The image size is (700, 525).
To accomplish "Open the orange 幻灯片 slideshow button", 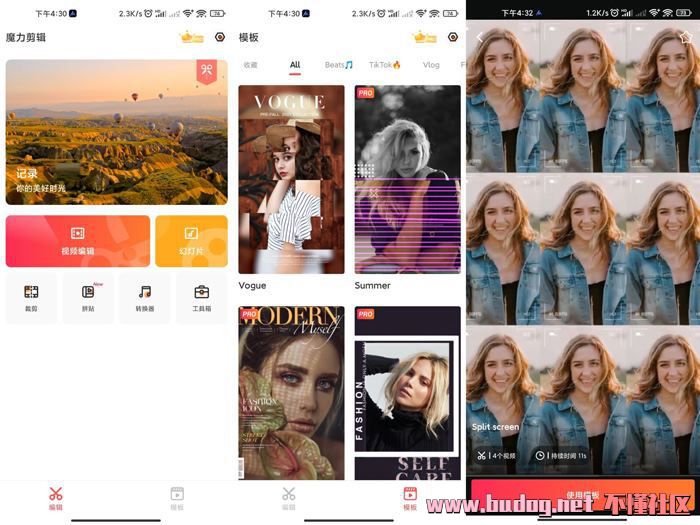I will tap(192, 241).
